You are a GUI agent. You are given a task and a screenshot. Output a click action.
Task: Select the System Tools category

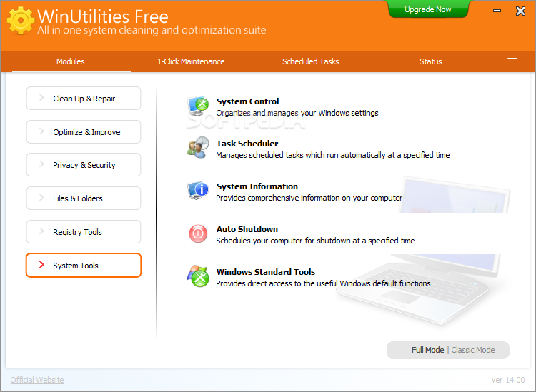[x=84, y=266]
